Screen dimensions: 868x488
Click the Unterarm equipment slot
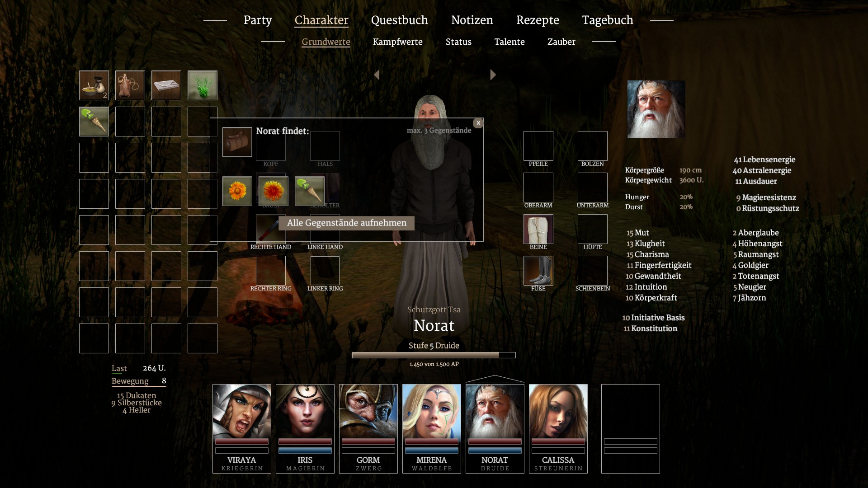tap(593, 188)
